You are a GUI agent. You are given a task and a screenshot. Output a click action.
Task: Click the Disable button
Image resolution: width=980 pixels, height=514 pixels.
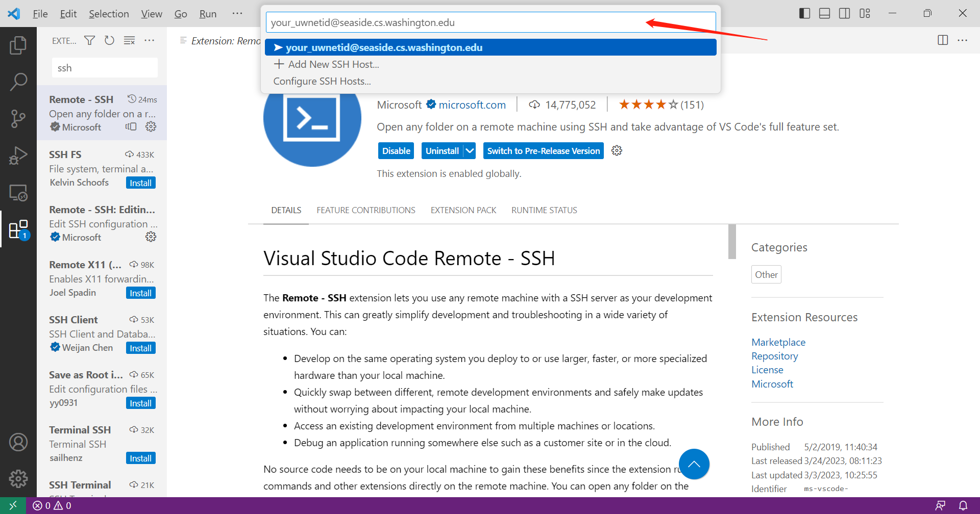396,151
